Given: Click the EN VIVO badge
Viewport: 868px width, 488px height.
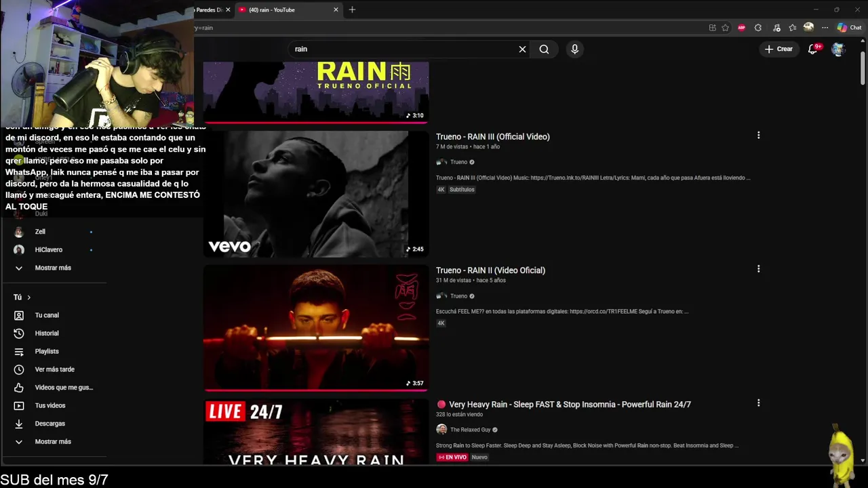Looking at the screenshot, I should [452, 457].
